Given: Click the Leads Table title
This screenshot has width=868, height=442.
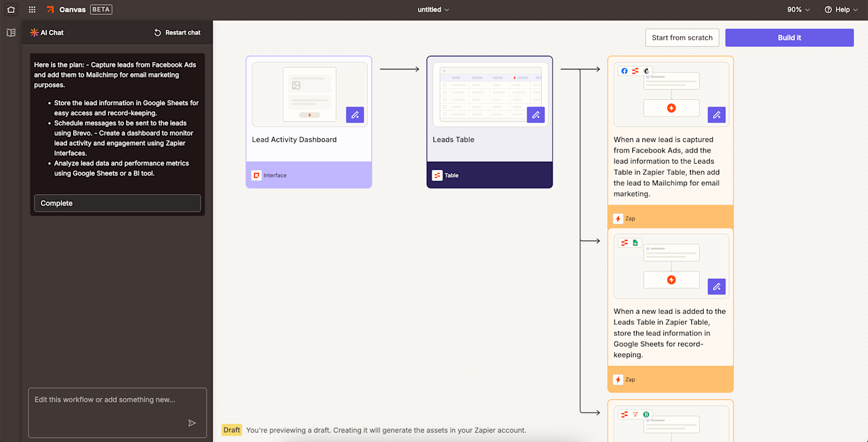Looking at the screenshot, I should (453, 139).
